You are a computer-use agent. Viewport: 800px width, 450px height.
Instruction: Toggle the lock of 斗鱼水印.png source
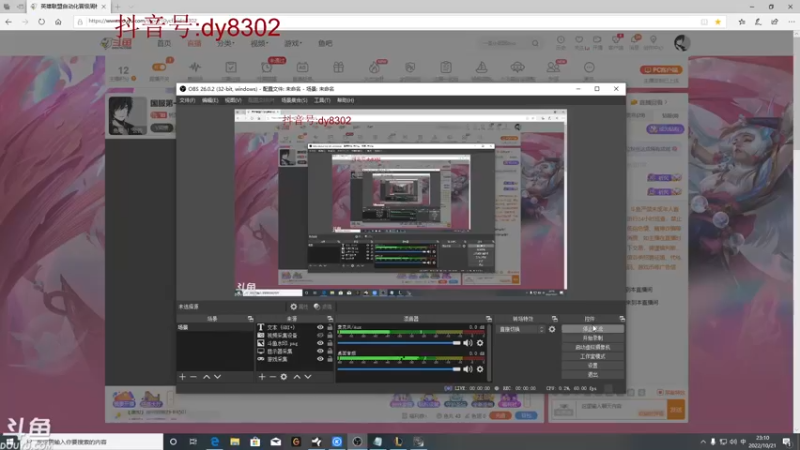tap(330, 343)
